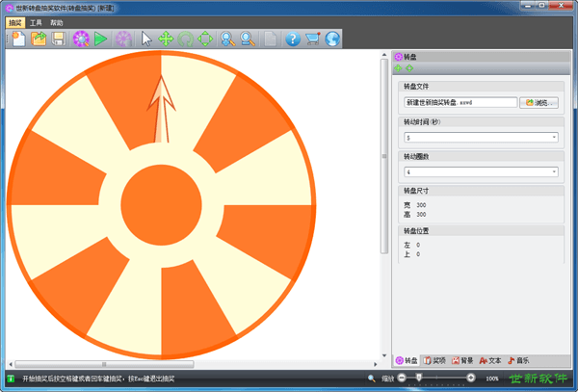Switch to the 奖项 tab
578x392 pixels.
point(437,360)
